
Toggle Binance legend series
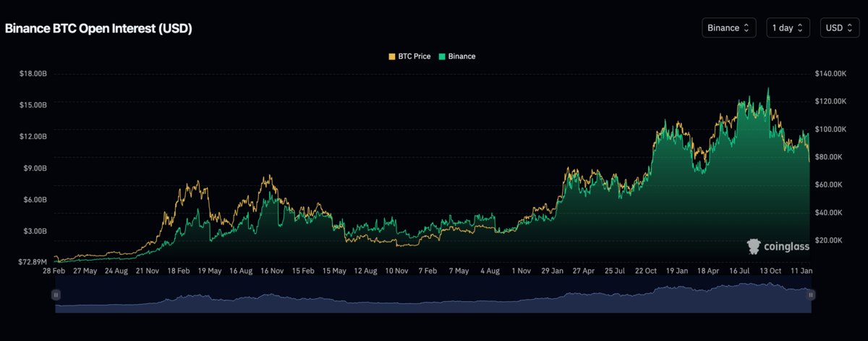pos(456,56)
